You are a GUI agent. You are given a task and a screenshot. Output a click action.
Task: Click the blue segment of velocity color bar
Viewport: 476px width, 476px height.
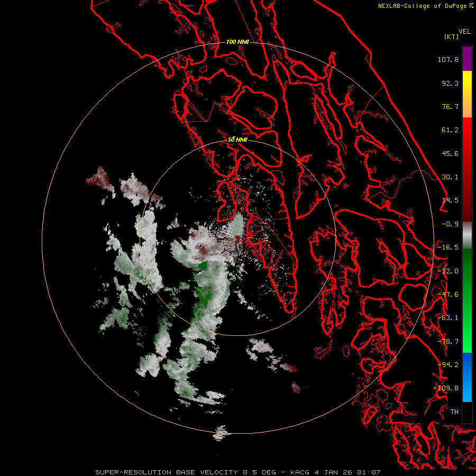click(467, 377)
